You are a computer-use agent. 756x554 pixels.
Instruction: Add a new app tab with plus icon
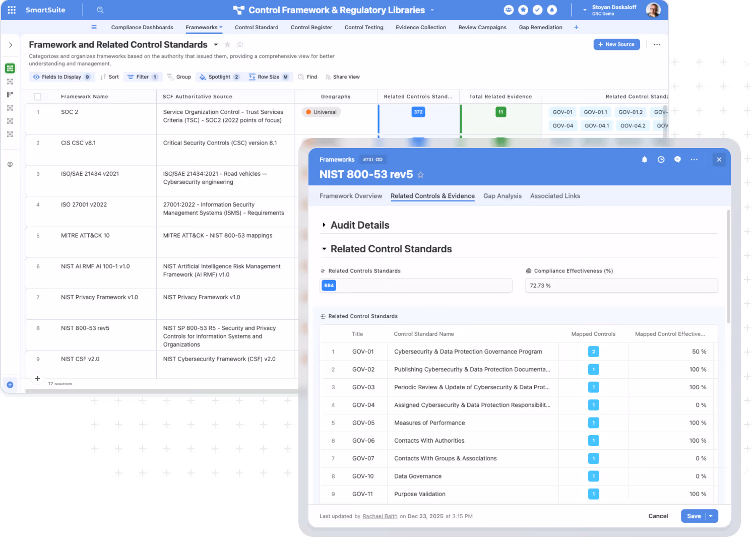pyautogui.click(x=576, y=27)
